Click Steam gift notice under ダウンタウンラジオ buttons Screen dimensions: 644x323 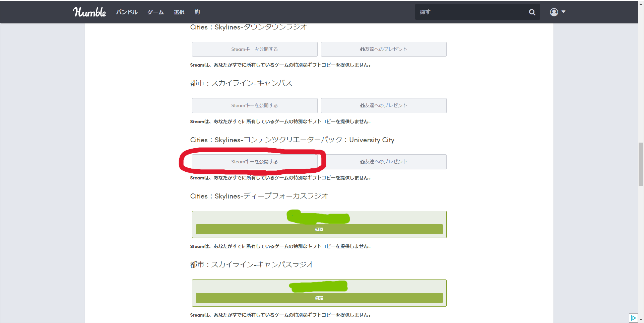point(280,65)
